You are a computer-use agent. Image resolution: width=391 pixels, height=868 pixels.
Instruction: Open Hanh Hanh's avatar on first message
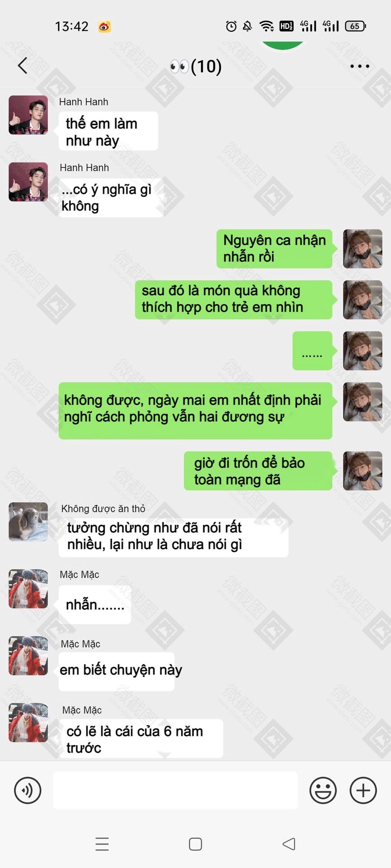coord(28,115)
